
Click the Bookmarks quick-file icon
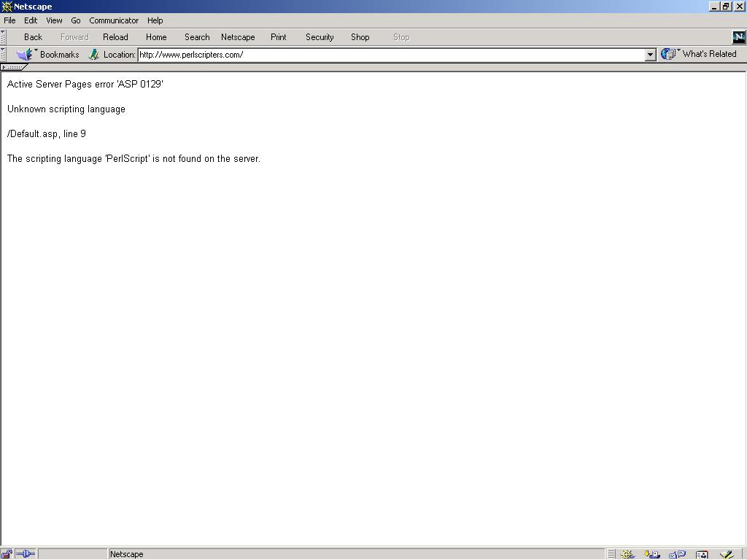coord(26,55)
